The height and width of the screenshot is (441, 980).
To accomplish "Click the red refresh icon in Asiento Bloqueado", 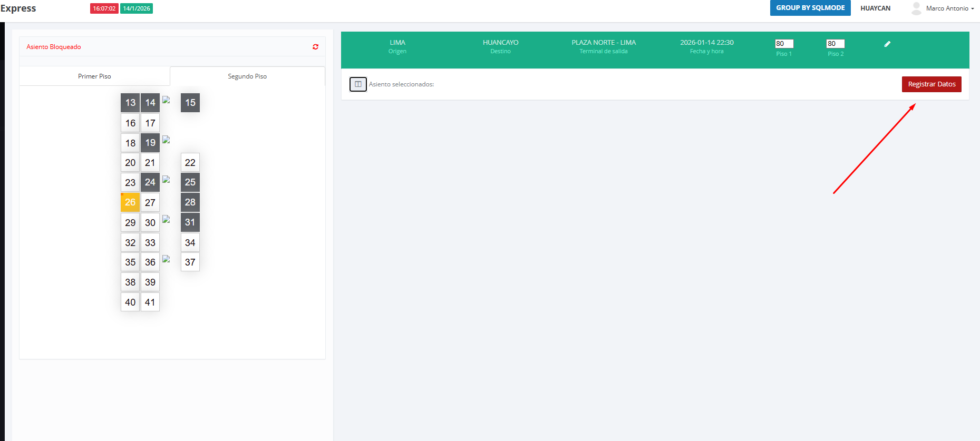I will (315, 47).
